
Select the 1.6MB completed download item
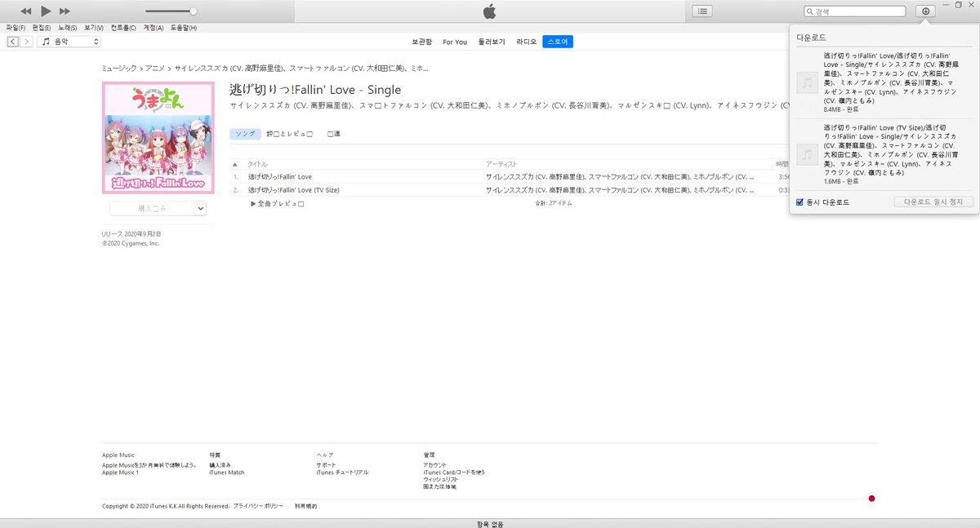pos(884,154)
